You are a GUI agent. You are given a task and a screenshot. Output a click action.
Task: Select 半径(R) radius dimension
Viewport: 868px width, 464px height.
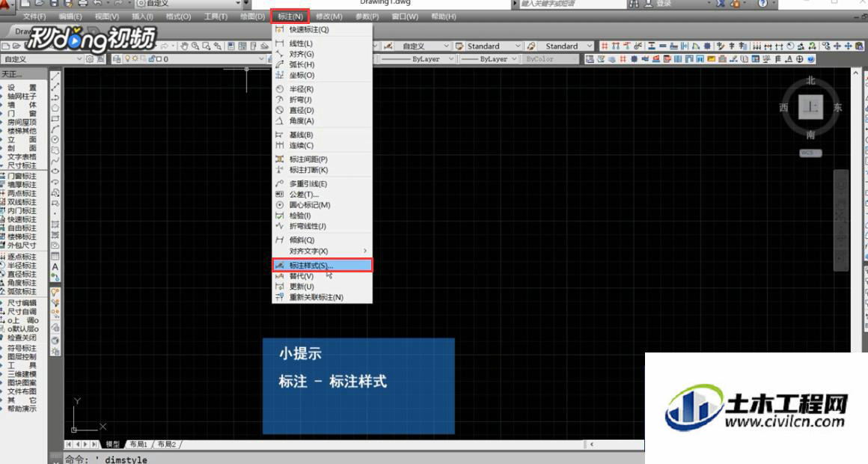323,88
